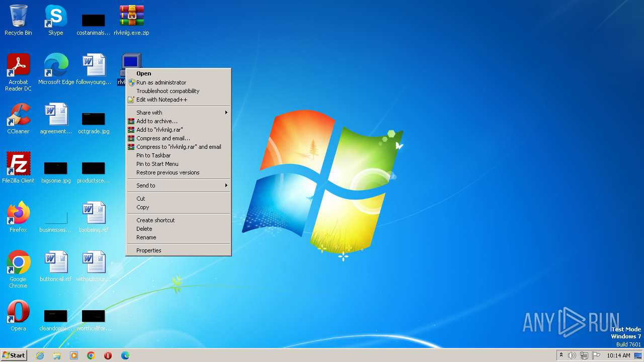The width and height of the screenshot is (644, 362).
Task: Show hidden system tray icons
Action: [561, 355]
